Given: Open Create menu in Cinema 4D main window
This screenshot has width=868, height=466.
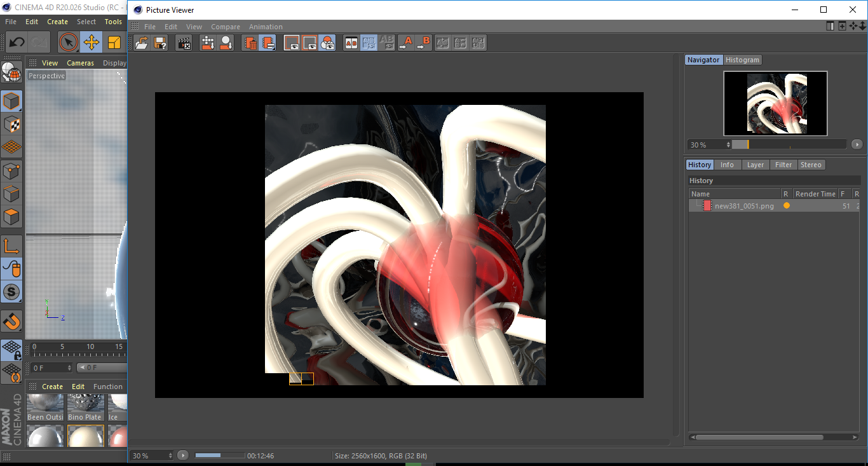Looking at the screenshot, I should [57, 22].
